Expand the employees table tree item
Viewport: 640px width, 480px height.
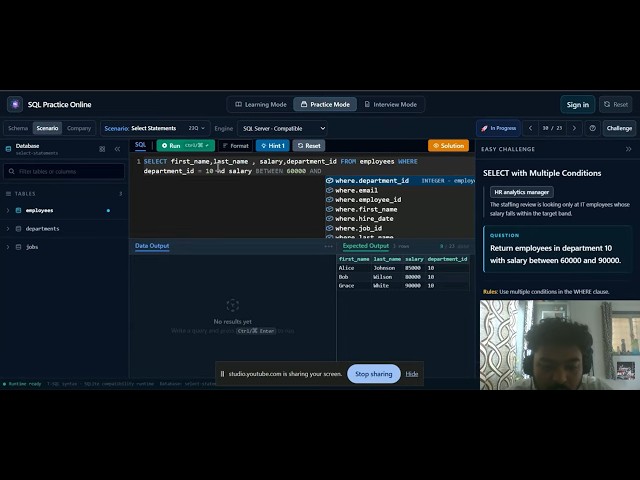[8, 210]
